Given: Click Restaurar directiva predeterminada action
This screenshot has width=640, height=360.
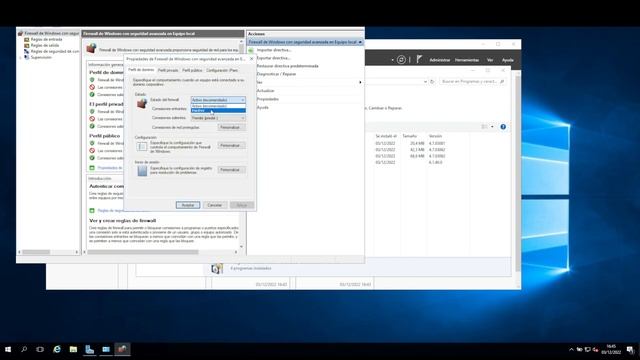Looking at the screenshot, I should point(287,66).
